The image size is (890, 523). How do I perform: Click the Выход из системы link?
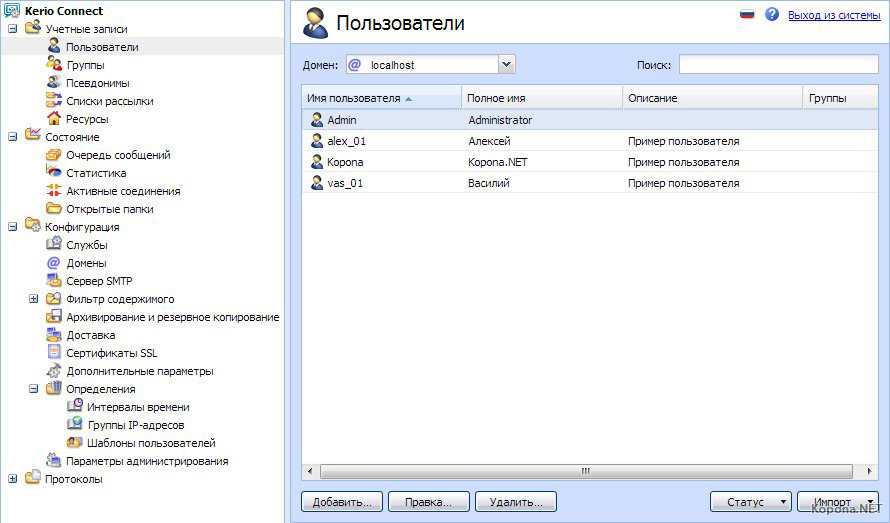tap(834, 16)
